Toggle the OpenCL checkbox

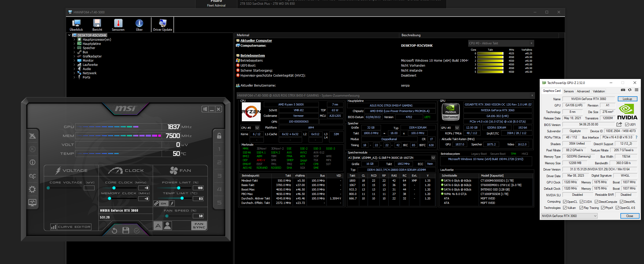pos(565,202)
